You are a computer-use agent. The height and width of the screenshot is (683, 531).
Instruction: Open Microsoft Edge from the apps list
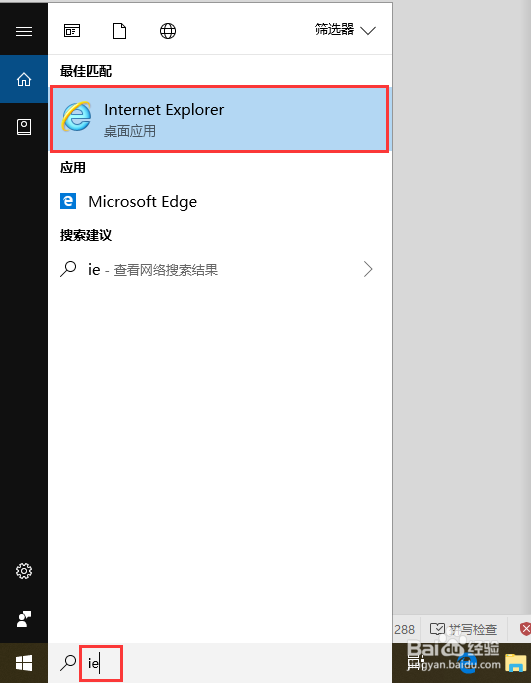coord(220,201)
